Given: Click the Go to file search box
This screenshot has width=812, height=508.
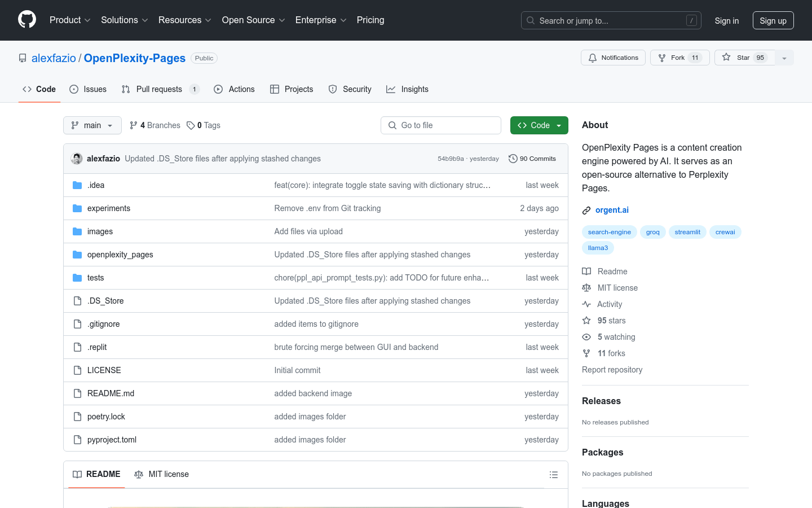Looking at the screenshot, I should [441, 125].
